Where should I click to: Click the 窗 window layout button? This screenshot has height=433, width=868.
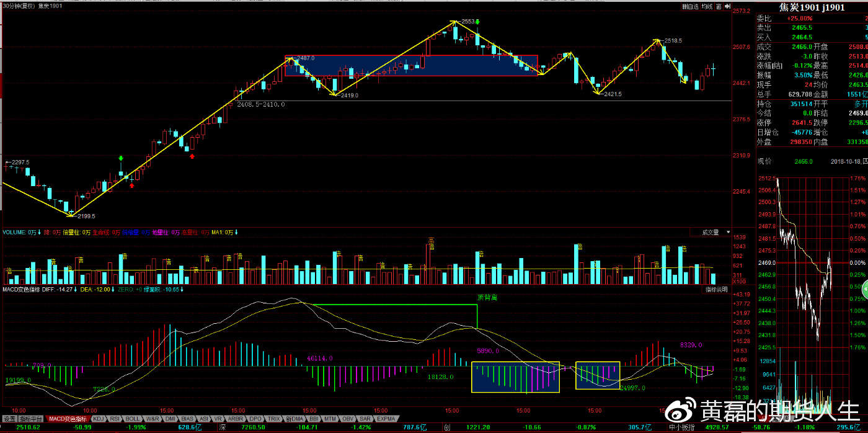[719, 6]
